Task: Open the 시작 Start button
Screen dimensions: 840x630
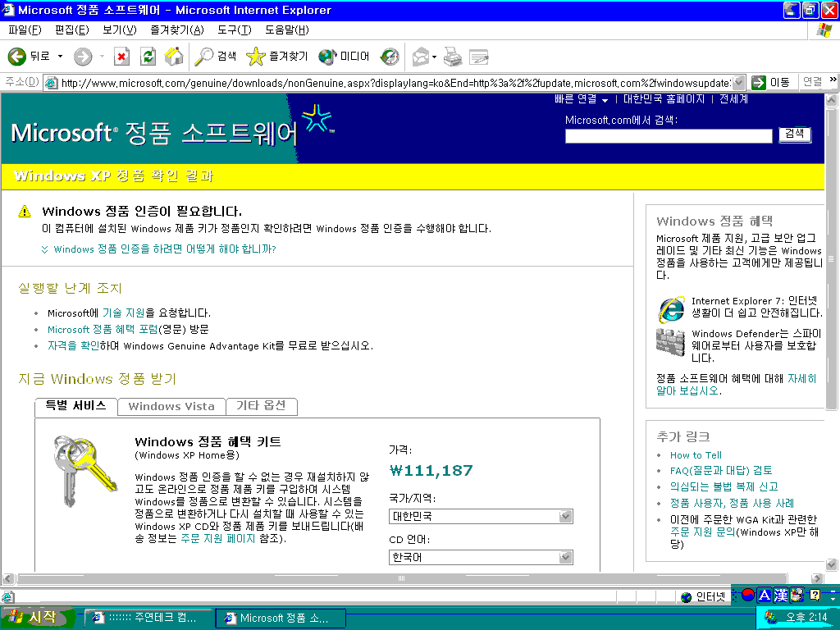Action: click(x=38, y=618)
